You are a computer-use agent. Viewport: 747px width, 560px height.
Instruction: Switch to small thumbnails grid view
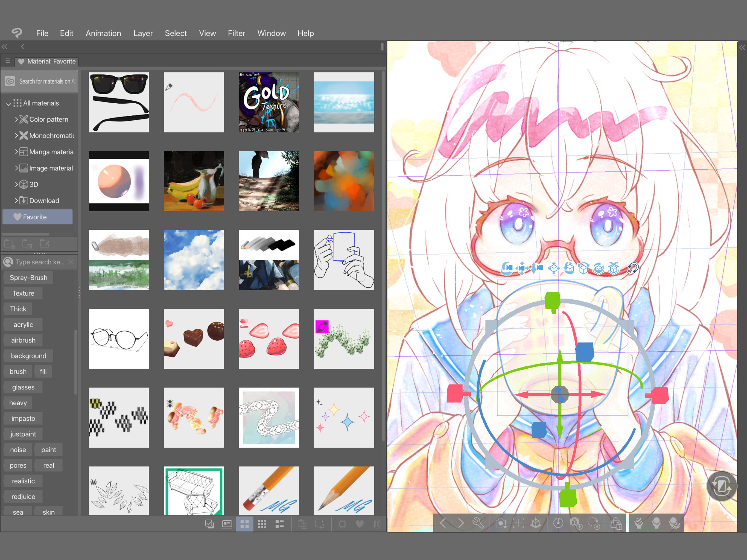pos(262,524)
